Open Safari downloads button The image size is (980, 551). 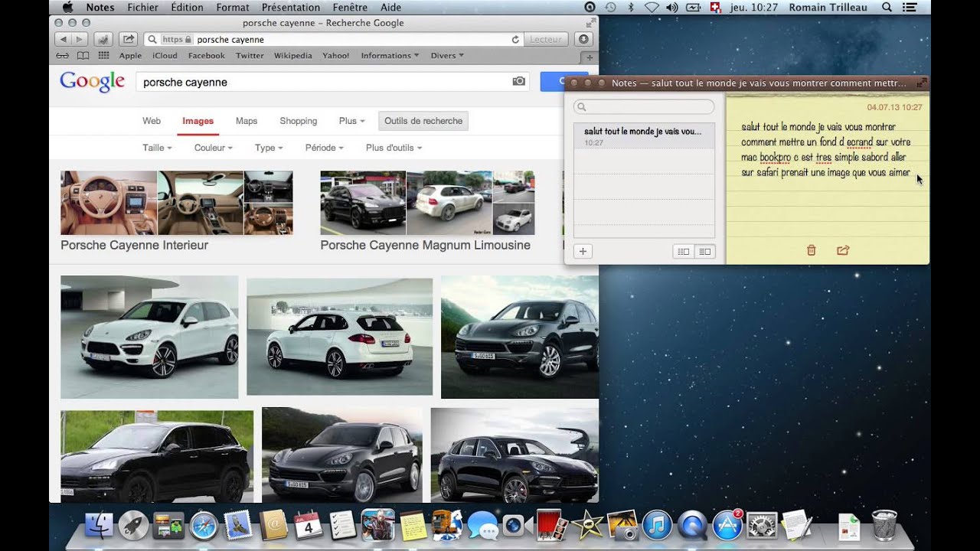coord(583,39)
